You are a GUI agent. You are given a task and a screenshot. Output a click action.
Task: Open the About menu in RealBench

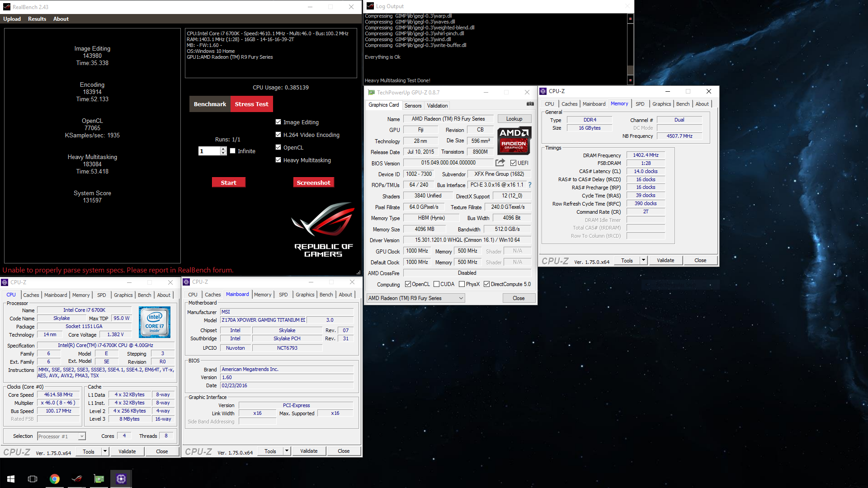(61, 19)
